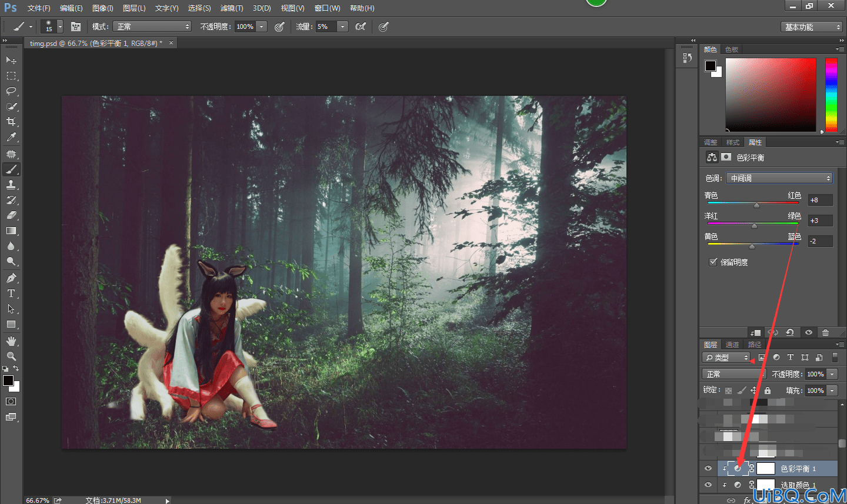Select the Spot Healing Brush tool
Viewport: 847px width, 504px height.
point(11,153)
